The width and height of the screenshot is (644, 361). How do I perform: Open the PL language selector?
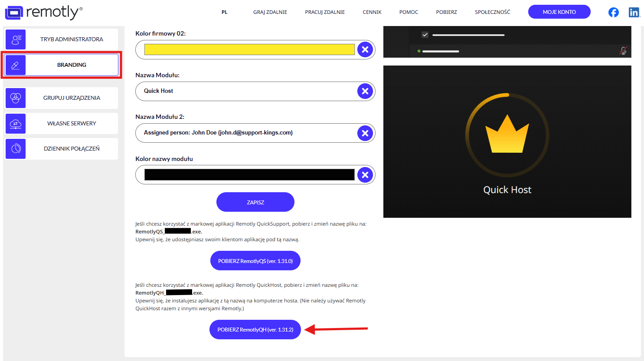click(x=224, y=12)
